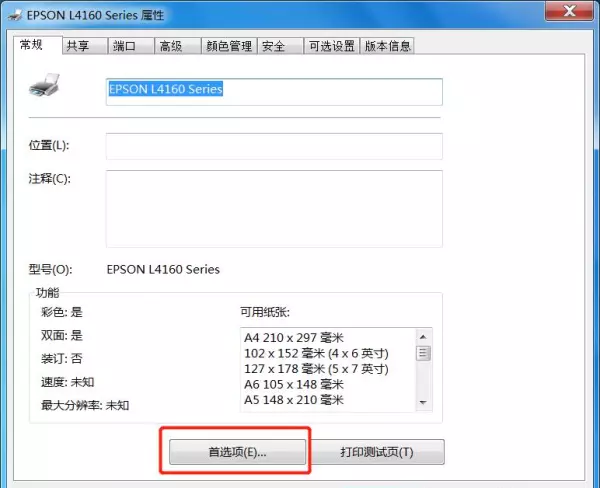This screenshot has width=600, height=488.
Task: Switch to the 共享 tab
Action: click(x=85, y=46)
